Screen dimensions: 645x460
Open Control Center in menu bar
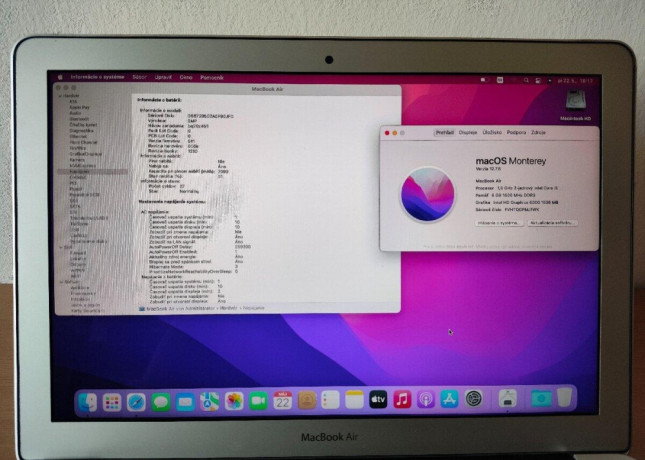[538, 81]
